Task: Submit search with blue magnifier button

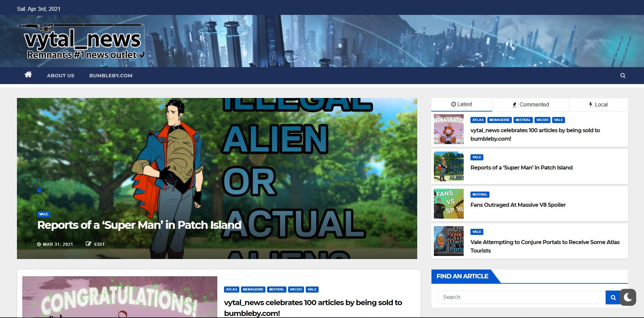Action: (613, 297)
